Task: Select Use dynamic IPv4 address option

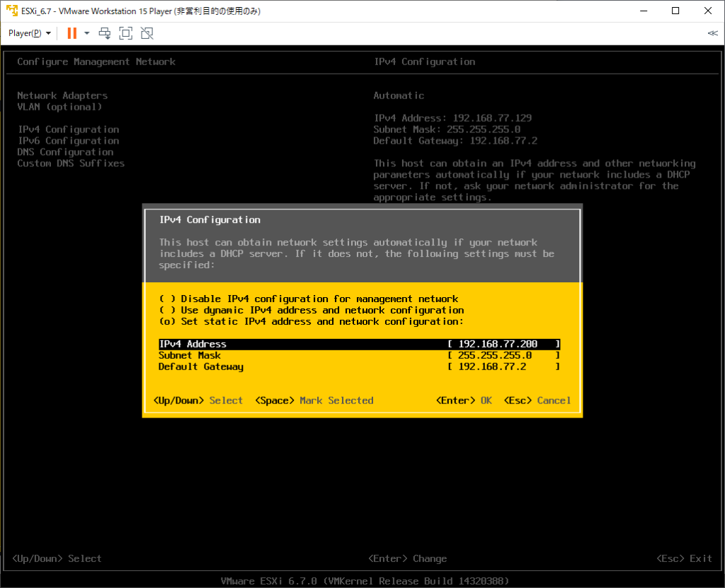Action: click(312, 310)
